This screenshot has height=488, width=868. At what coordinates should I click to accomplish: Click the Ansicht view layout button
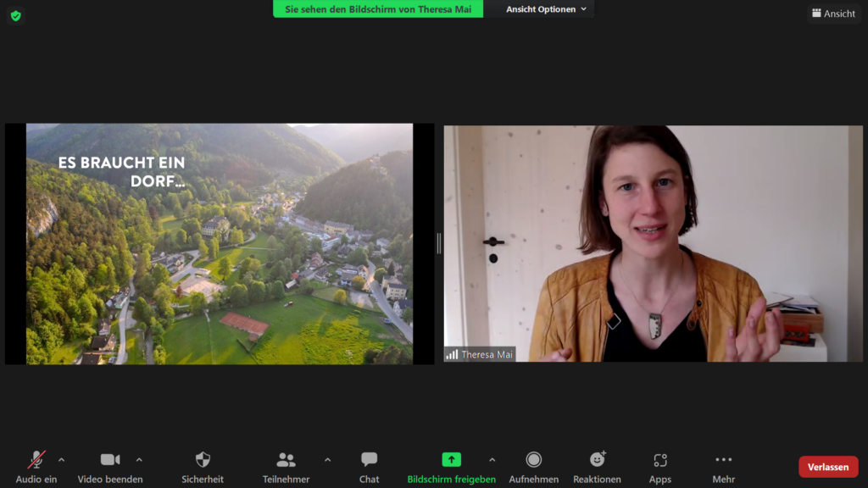click(x=833, y=14)
